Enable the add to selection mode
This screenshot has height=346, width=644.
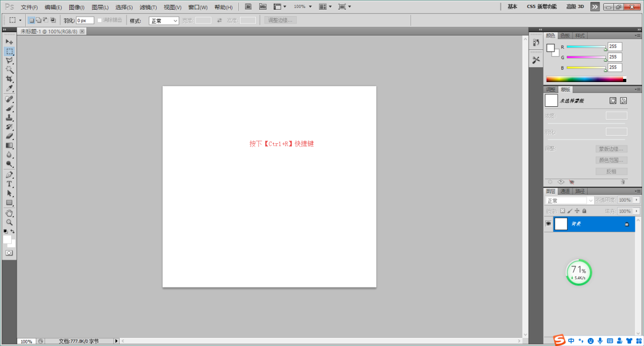(38, 20)
